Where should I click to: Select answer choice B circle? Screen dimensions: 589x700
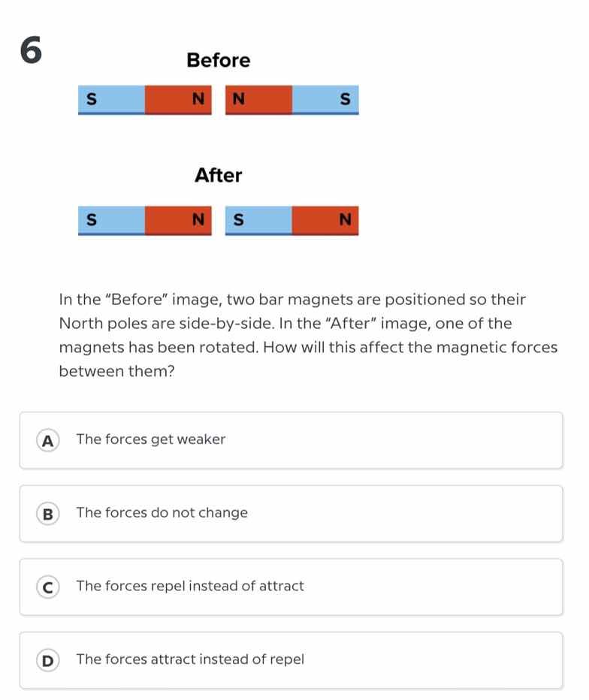pyautogui.click(x=47, y=514)
